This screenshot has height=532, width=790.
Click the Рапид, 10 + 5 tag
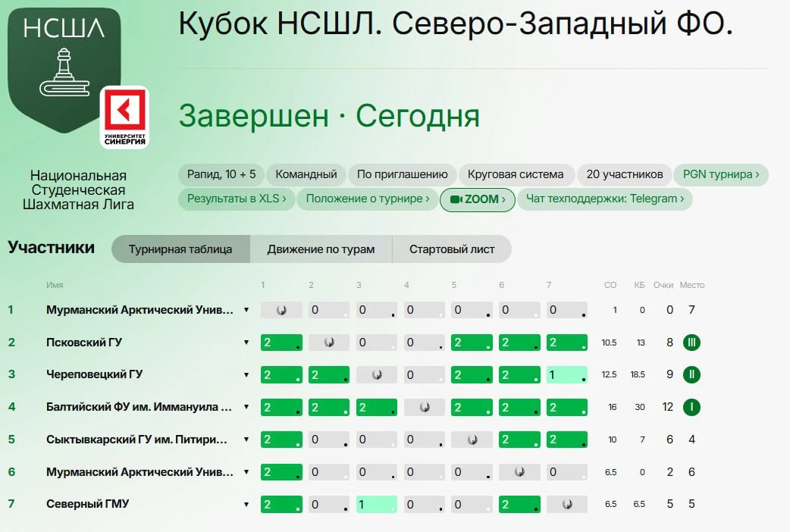point(221,174)
